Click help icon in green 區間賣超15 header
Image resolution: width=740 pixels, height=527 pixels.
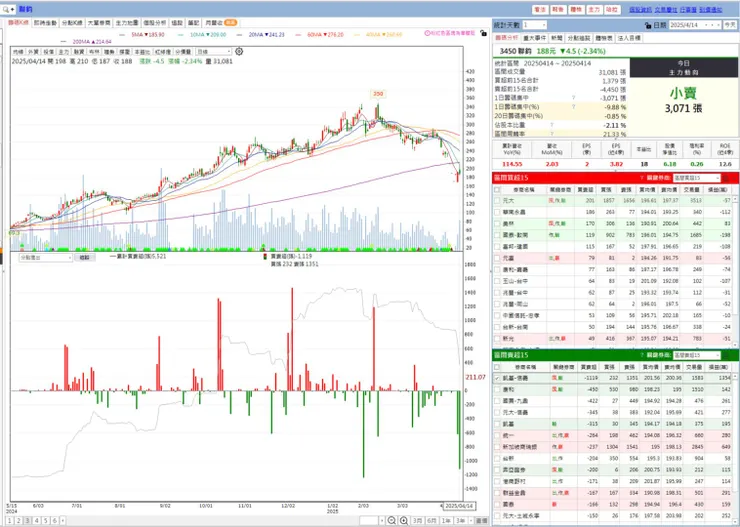click(642, 355)
